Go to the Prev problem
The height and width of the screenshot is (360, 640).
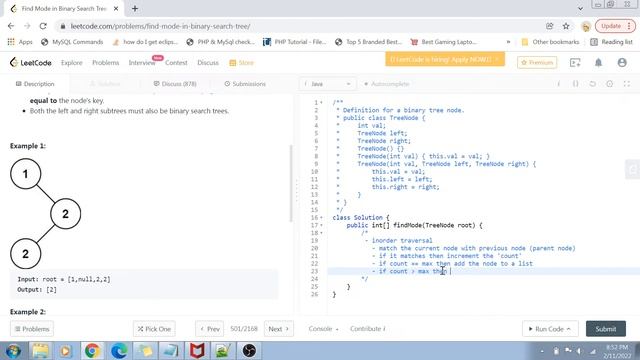coord(210,329)
